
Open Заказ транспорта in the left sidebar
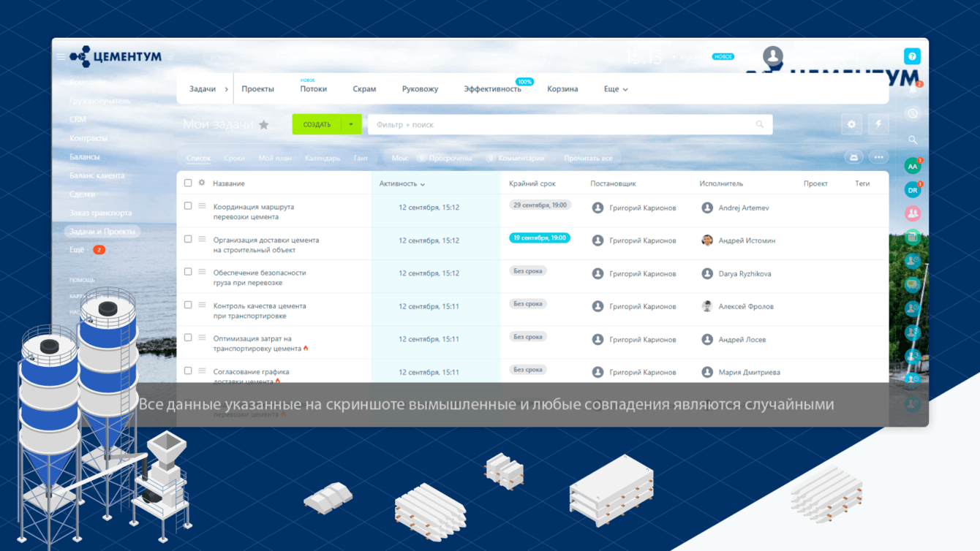point(101,213)
